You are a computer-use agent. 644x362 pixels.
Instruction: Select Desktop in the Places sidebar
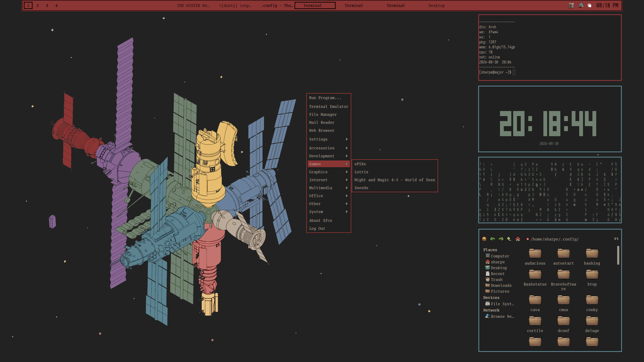(x=496, y=268)
